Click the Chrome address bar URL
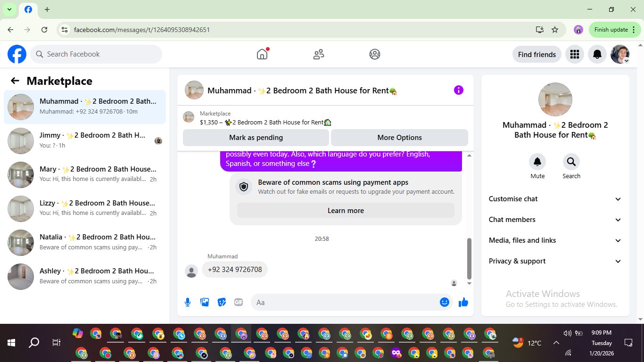This screenshot has height=362, width=644. (x=142, y=30)
